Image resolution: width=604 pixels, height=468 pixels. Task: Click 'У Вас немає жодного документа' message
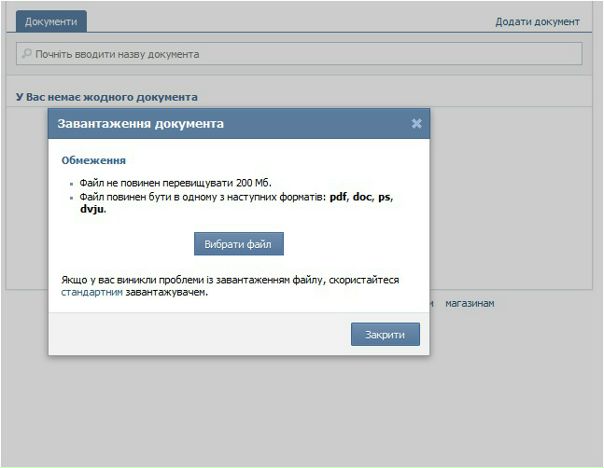point(107,97)
